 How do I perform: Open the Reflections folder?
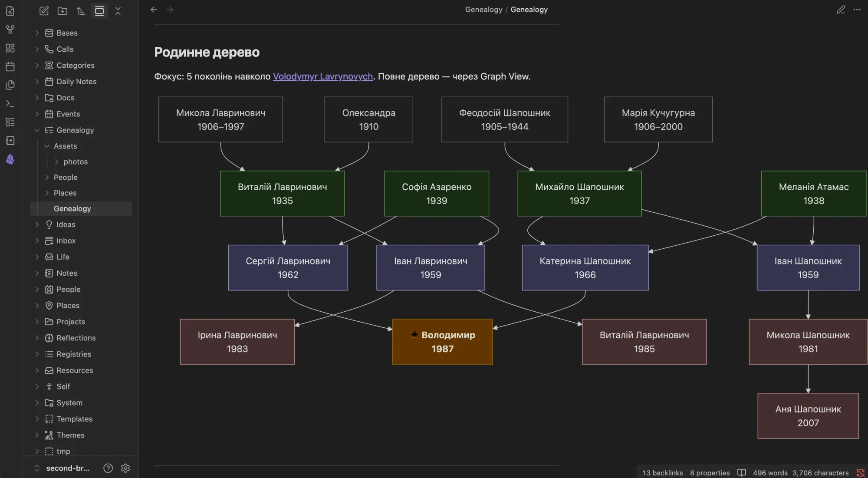81,338
